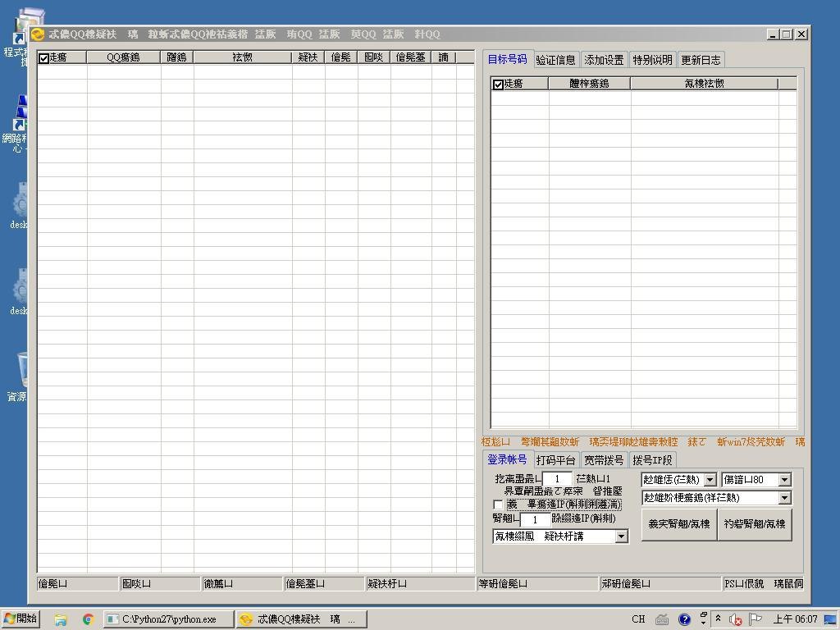Launch Google Chrome from the taskbar
Image resolution: width=840 pixels, height=630 pixels.
tap(88, 619)
